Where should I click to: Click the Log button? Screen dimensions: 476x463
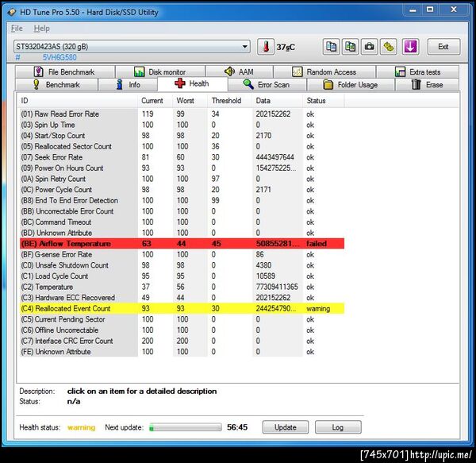(338, 427)
